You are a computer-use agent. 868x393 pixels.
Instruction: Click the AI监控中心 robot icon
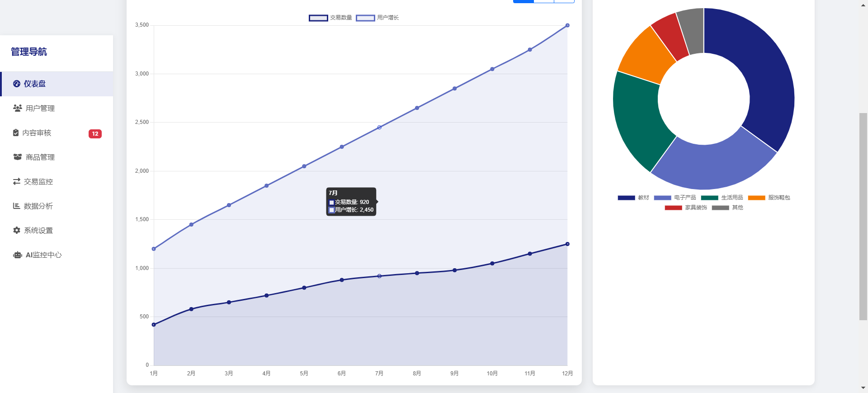(18, 255)
